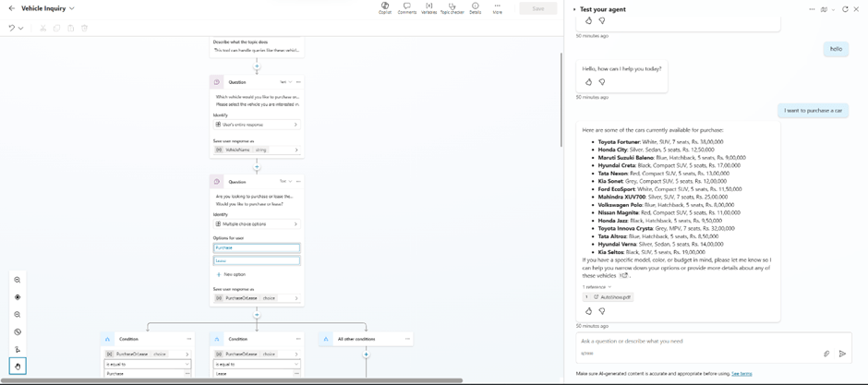Thumbs down the car list response

601,311
